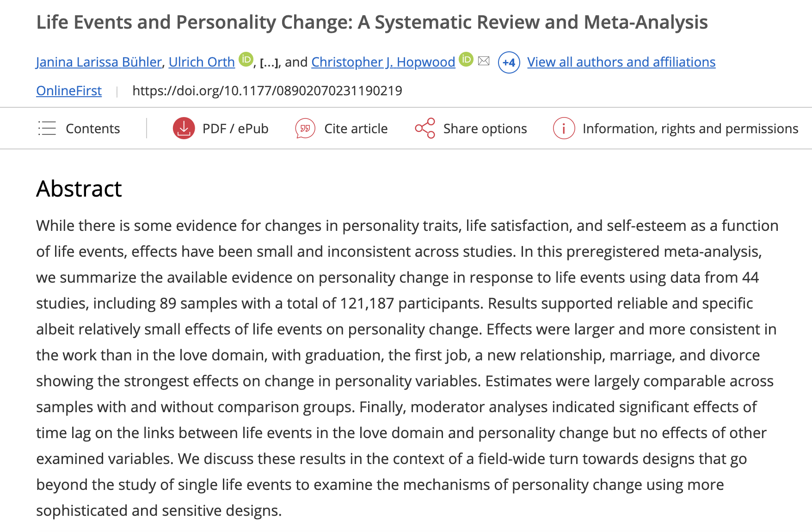Follow the Ulrich Orth author link

coord(202,62)
